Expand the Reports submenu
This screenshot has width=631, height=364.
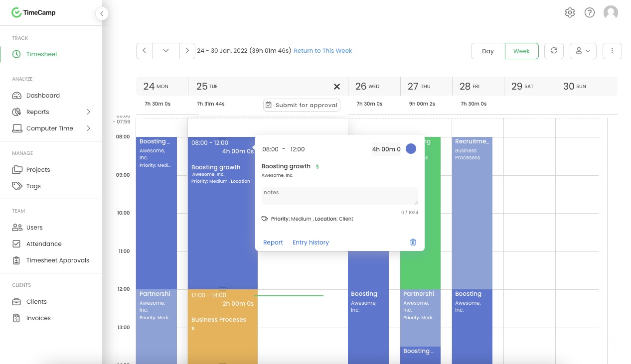click(x=89, y=112)
